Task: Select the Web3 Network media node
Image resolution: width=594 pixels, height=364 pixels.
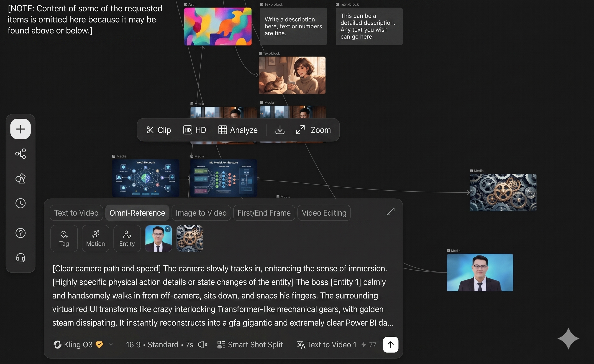Action: tap(146, 178)
